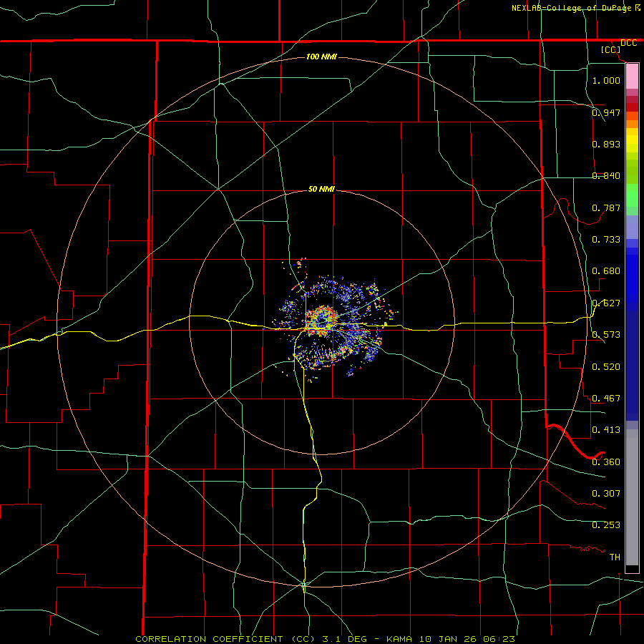
Task: Click the 100 NMI range ring label
Action: [x=321, y=57]
